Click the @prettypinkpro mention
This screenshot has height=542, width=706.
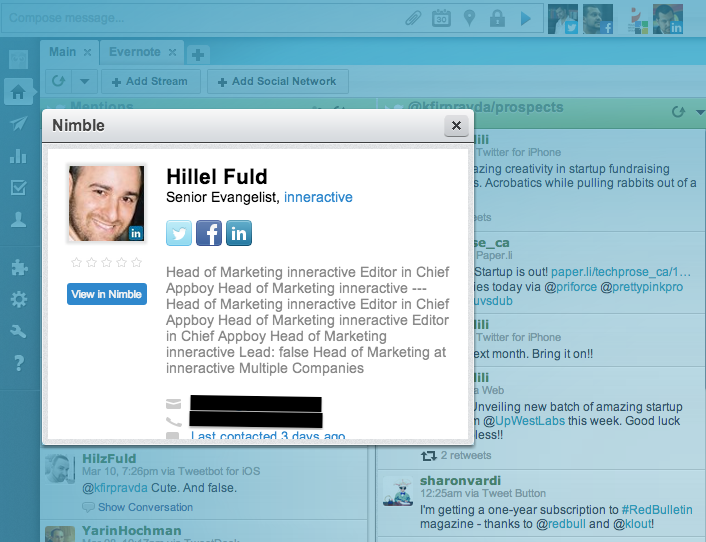(642, 287)
